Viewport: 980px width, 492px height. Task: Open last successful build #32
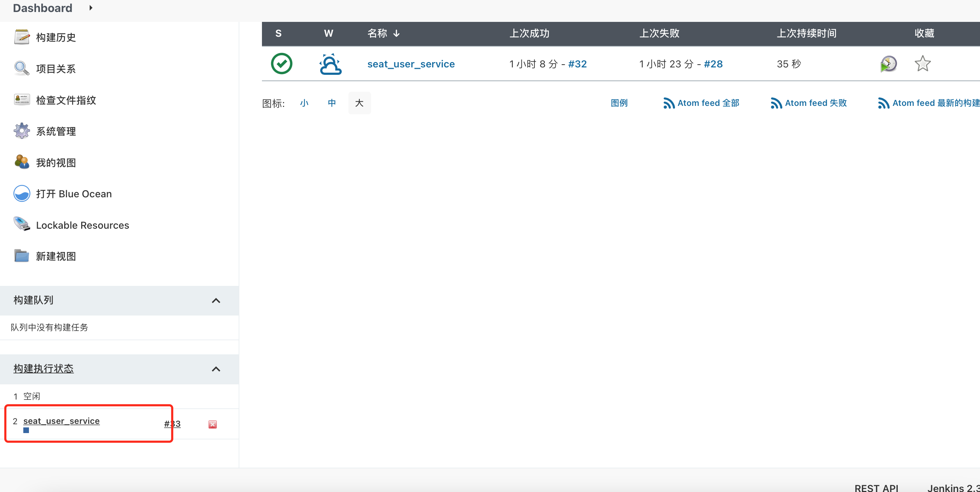coord(577,64)
